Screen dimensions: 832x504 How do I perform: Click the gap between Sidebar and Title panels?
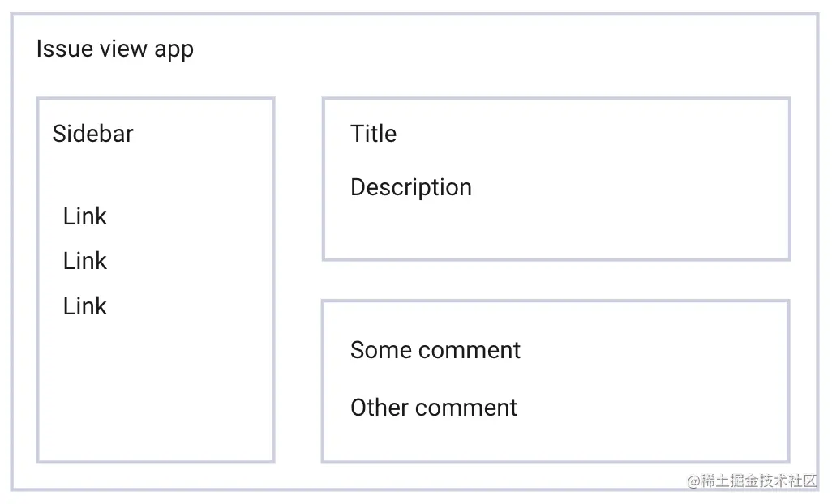pos(298,280)
